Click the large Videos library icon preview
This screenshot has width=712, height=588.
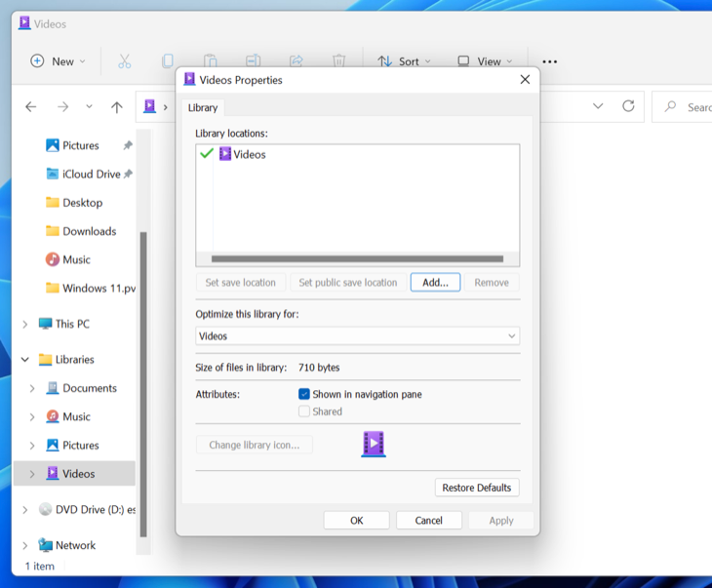click(x=374, y=444)
